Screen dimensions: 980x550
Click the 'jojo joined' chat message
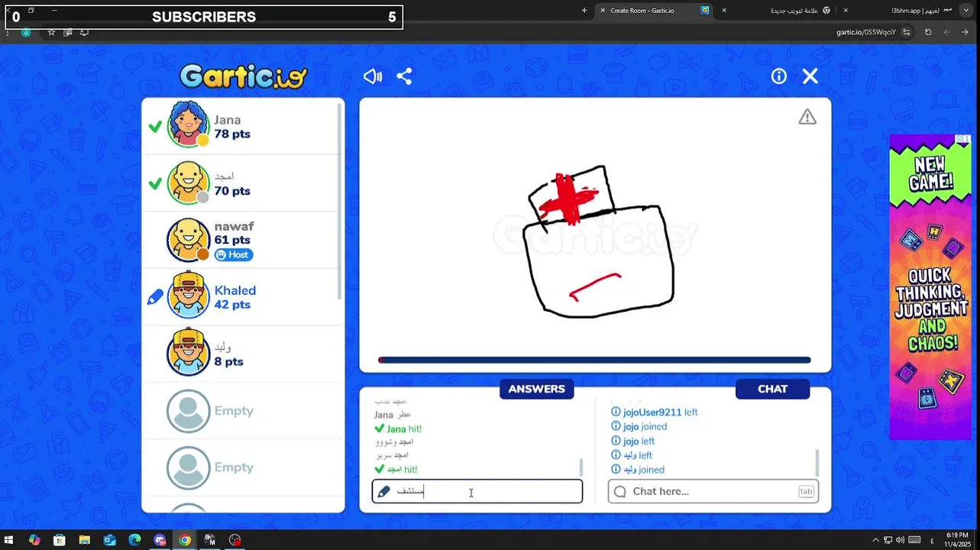(x=639, y=427)
